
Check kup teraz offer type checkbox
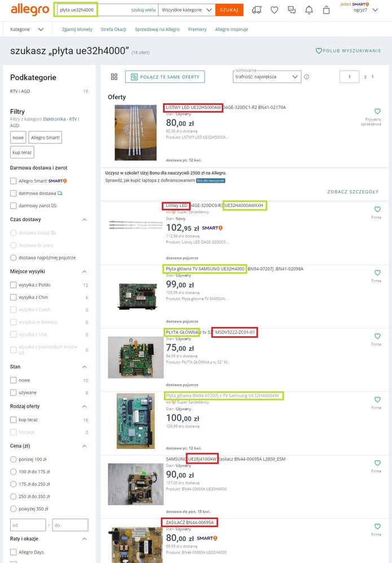click(x=14, y=420)
